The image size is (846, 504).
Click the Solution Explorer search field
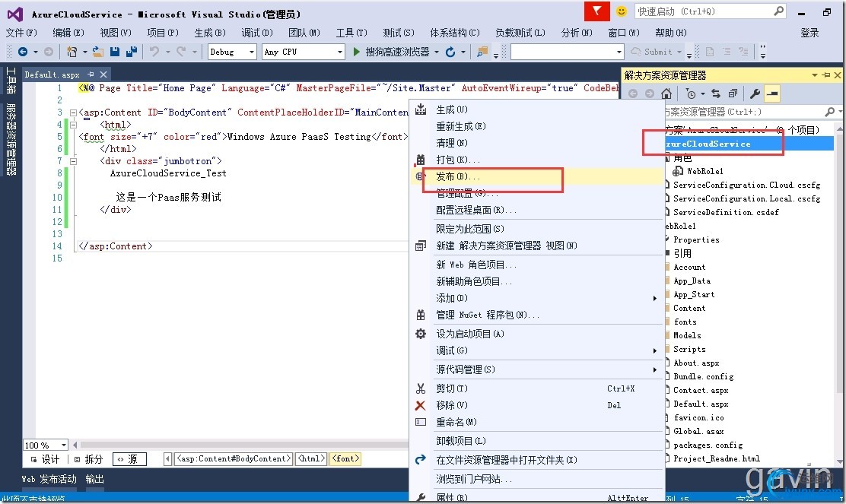point(743,112)
